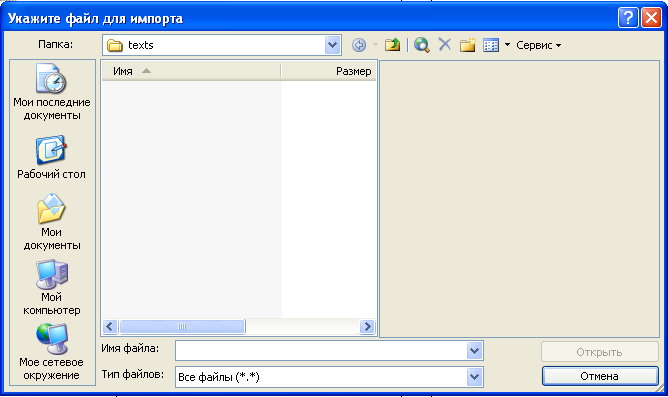
Task: Sort files by Имя column header
Action: tap(191, 71)
